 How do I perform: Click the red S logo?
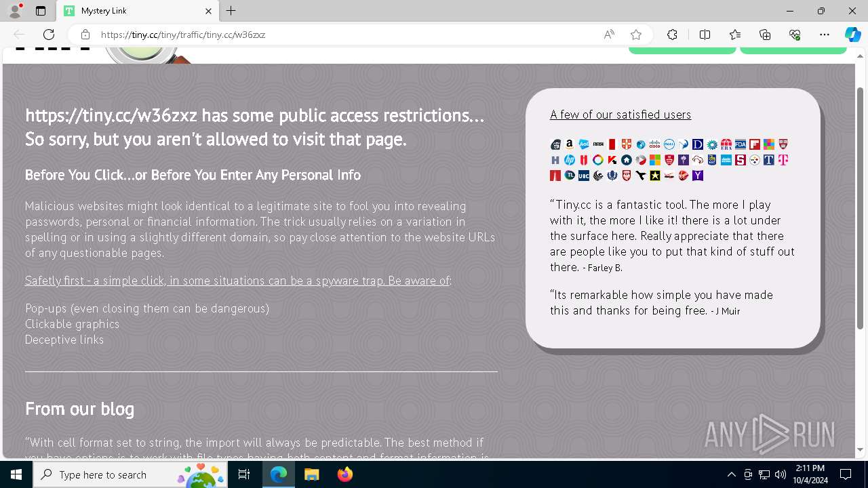tap(741, 160)
